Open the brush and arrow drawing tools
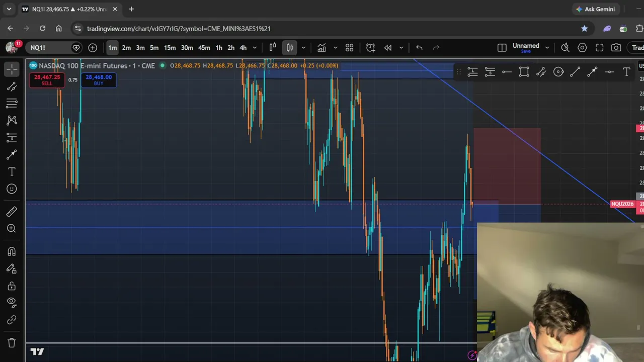The width and height of the screenshot is (644, 362). tap(12, 154)
